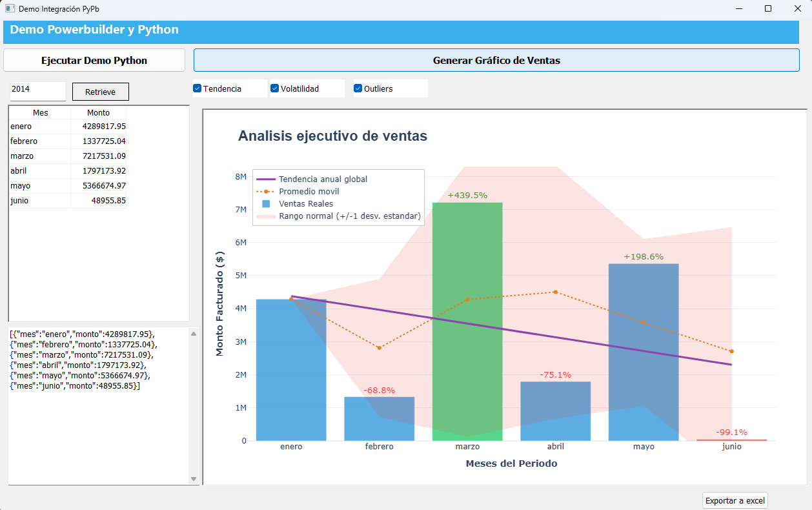Click the chart title Analisis ejecutivo de ventas
This screenshot has width=812, height=510.
pos(332,136)
